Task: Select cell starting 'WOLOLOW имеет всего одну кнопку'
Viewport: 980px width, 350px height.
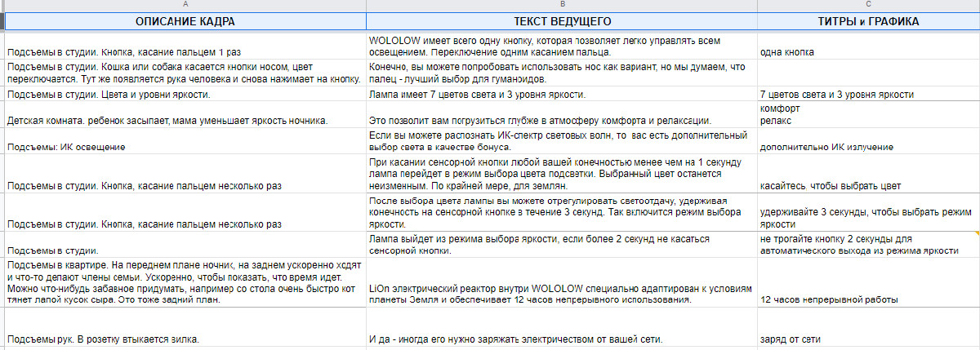Action: [x=562, y=47]
